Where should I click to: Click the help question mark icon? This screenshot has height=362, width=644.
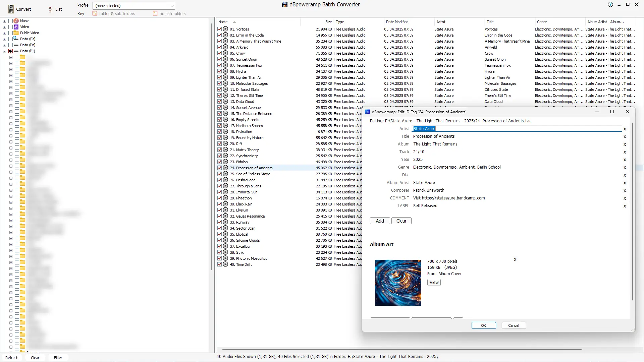tap(610, 5)
